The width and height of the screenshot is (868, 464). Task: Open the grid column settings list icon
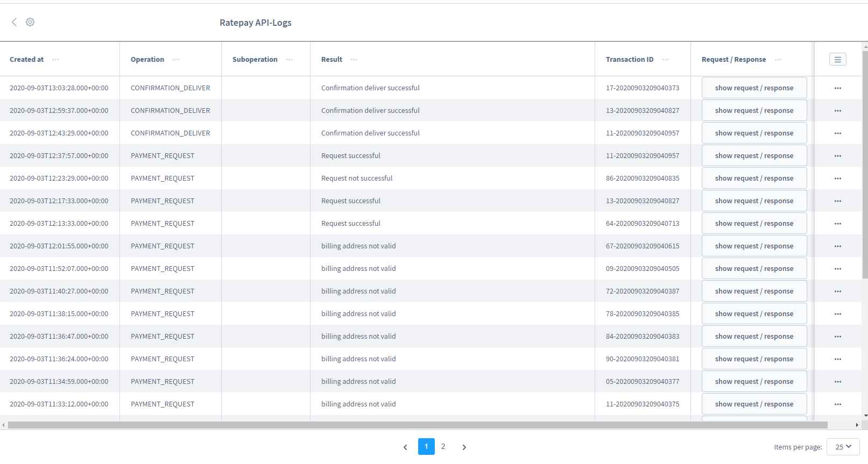click(x=838, y=59)
